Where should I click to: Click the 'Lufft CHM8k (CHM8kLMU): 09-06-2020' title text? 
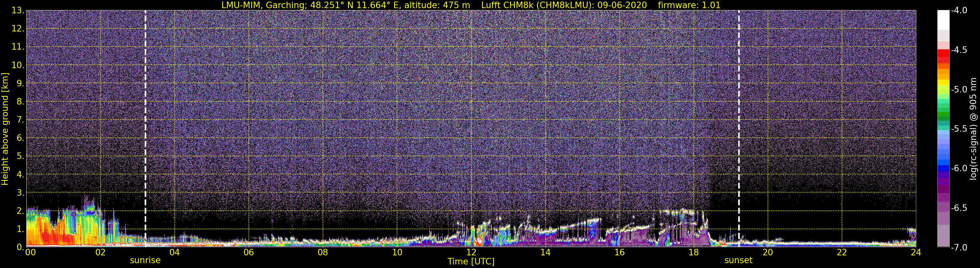click(564, 5)
